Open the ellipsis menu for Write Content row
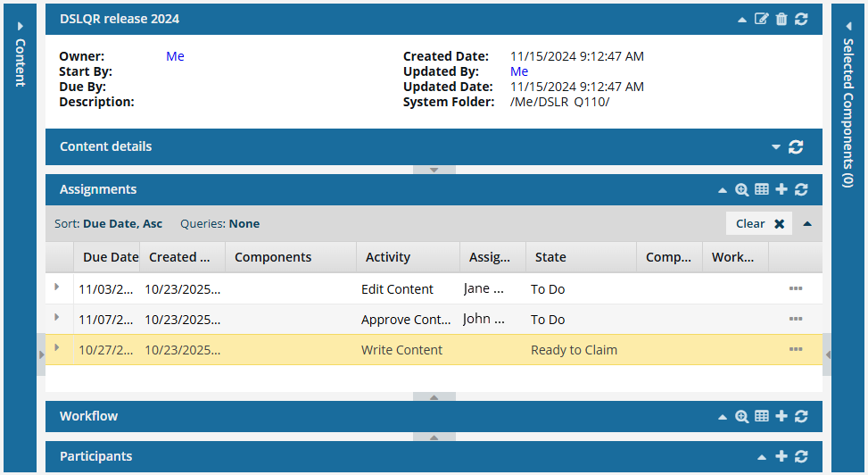The height and width of the screenshot is (475, 868). pos(796,349)
